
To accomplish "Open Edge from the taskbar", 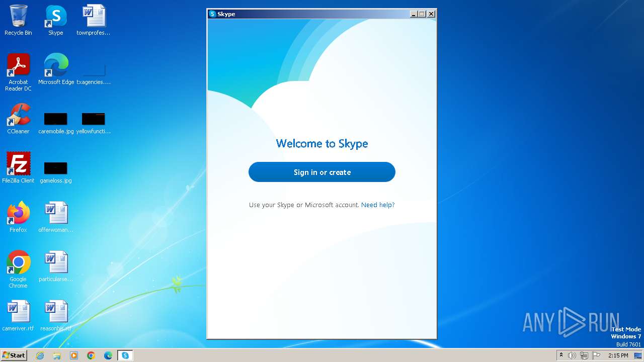I will tap(108, 355).
